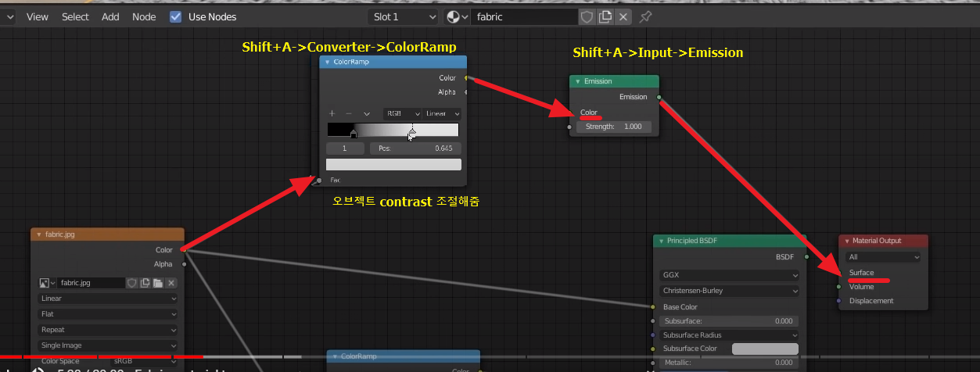The height and width of the screenshot is (372, 980).
Task: Click the fabric material name field
Action: click(x=525, y=16)
